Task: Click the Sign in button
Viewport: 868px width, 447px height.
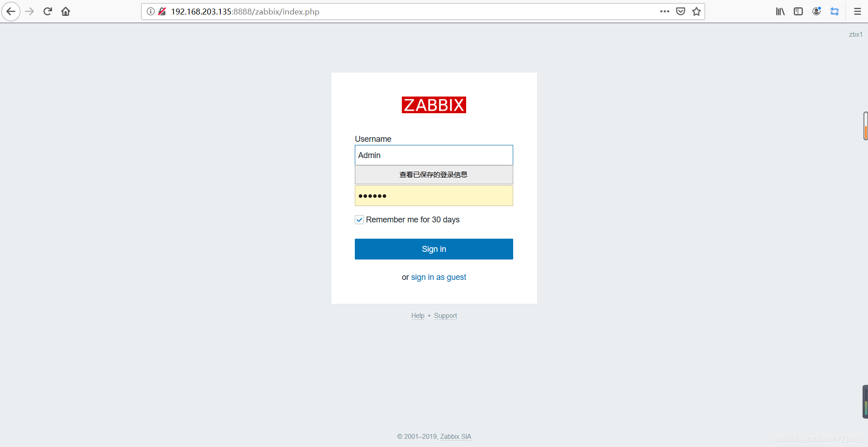Action: (434, 249)
